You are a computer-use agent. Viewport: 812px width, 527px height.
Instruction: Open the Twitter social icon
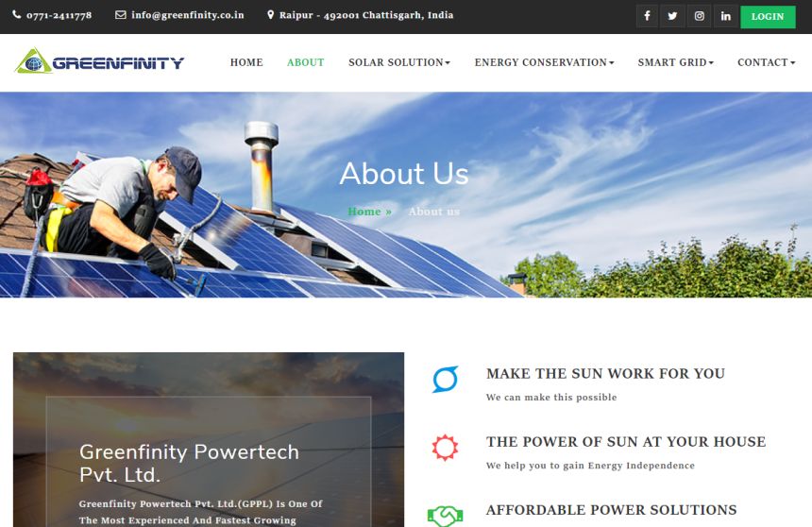point(672,16)
